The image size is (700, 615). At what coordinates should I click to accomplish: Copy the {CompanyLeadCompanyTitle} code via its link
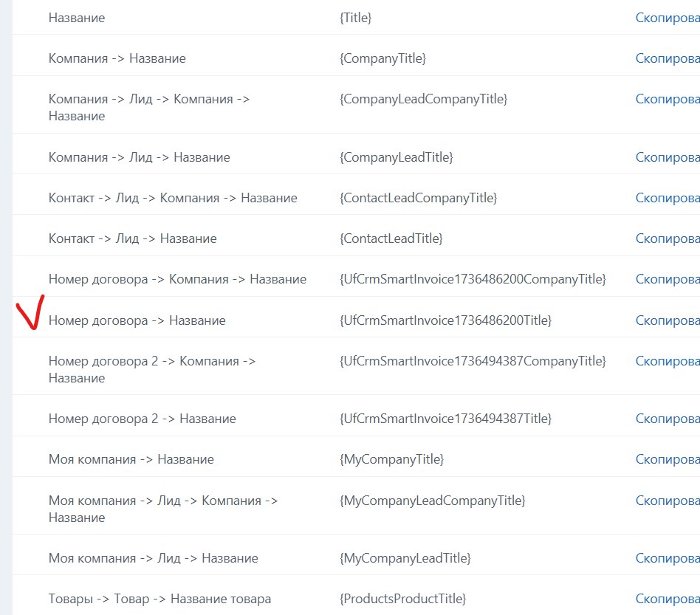tap(668, 99)
